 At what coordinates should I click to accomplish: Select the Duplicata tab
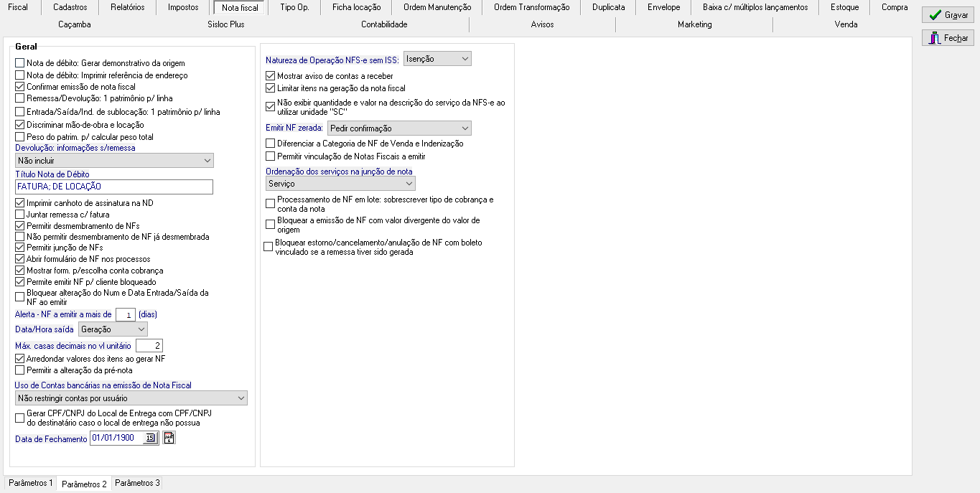pyautogui.click(x=608, y=7)
